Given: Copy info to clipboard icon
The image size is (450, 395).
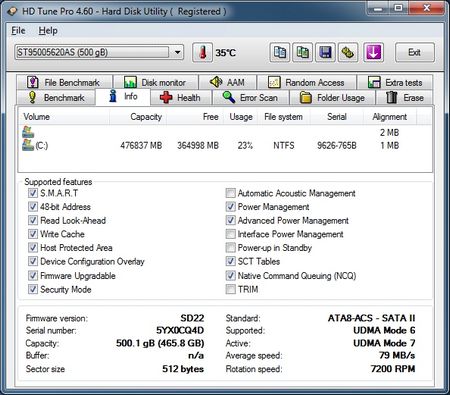Looking at the screenshot, I should pos(280,52).
